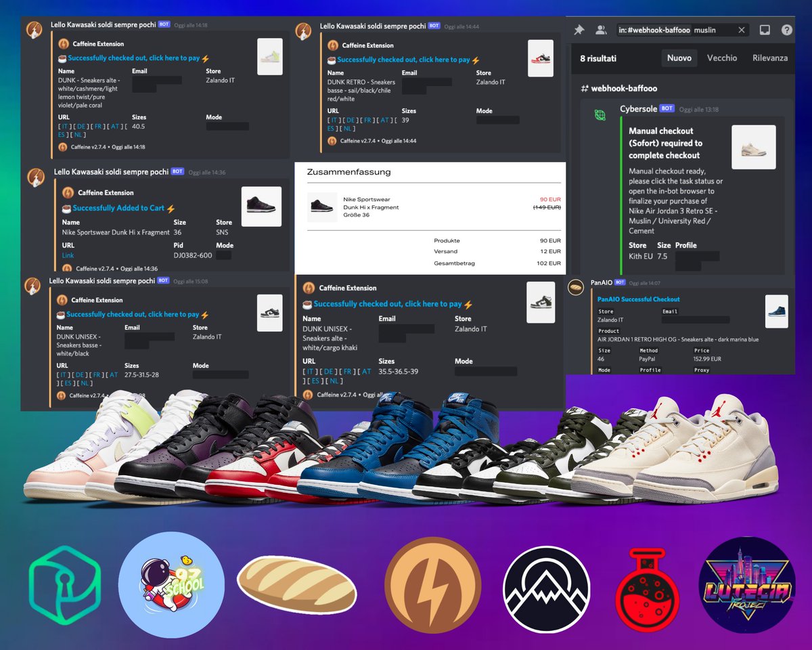The width and height of the screenshot is (812, 650).
Task: Click the Lutecia Project neon logo
Action: (748, 585)
